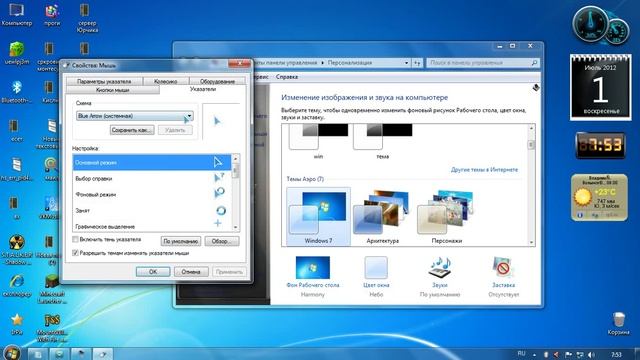Viewport: 640px width, 360px height.
Task: Open the Action Center flag icon
Action: [568, 354]
